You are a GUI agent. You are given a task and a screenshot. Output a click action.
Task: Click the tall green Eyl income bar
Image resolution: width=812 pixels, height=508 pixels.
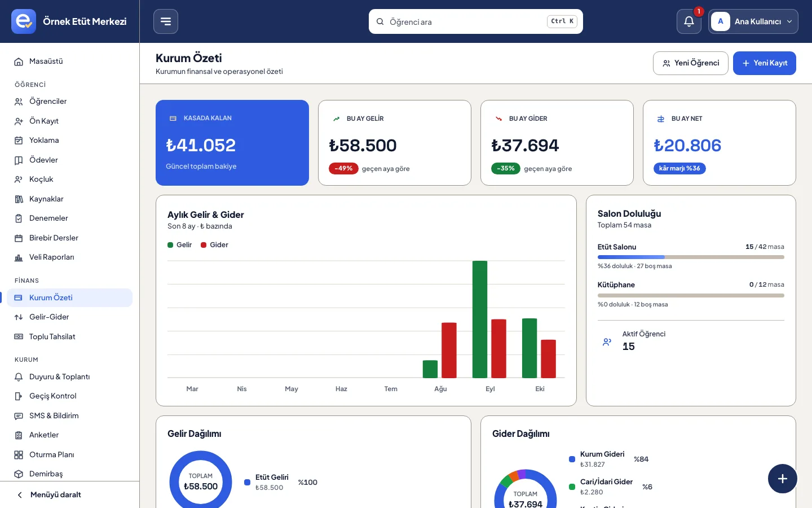pos(480,319)
